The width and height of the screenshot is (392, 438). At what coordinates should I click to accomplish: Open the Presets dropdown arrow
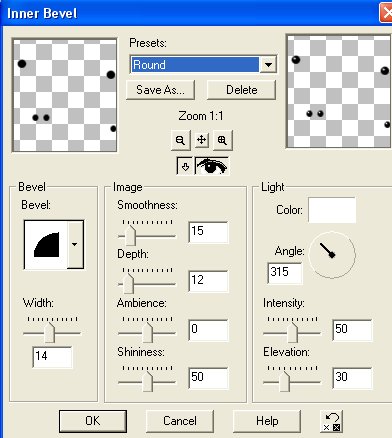pyautogui.click(x=268, y=65)
